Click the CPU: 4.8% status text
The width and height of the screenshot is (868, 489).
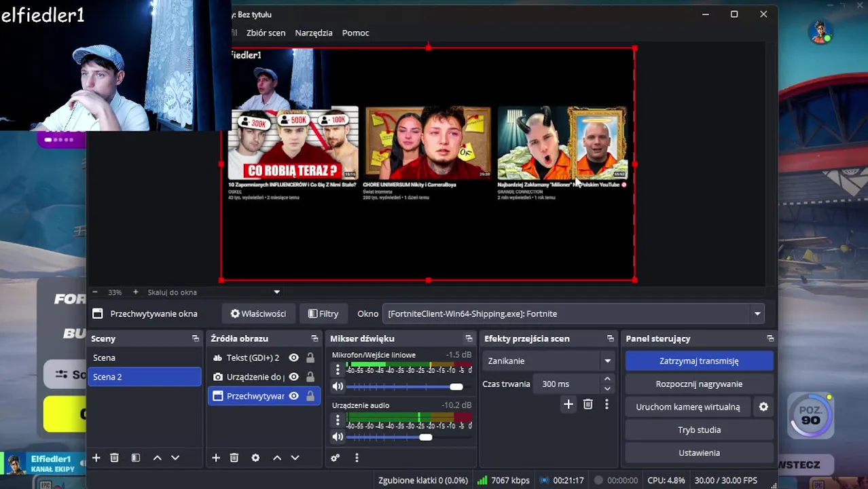coord(666,480)
